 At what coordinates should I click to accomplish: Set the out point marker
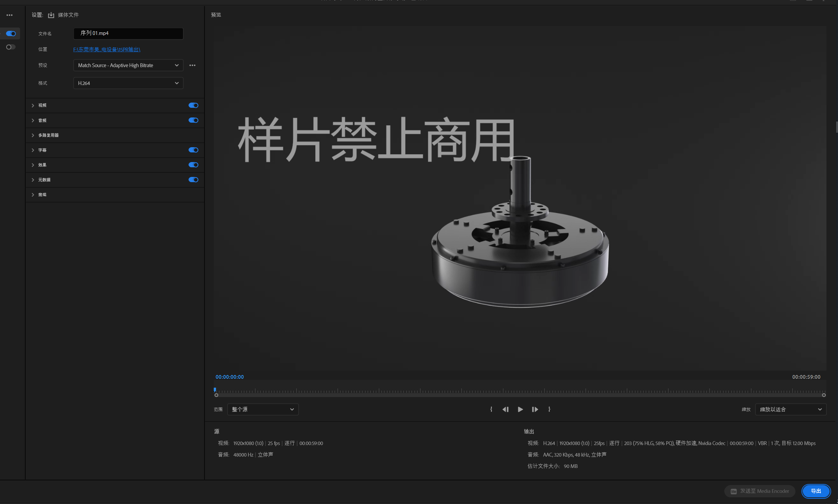[549, 409]
